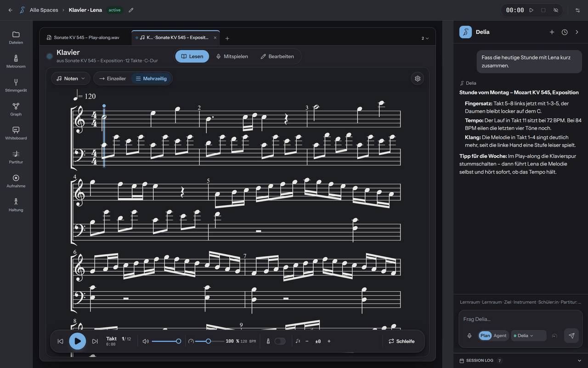The image size is (588, 368).
Task: Click the ±0 transpose value
Action: click(x=318, y=341)
